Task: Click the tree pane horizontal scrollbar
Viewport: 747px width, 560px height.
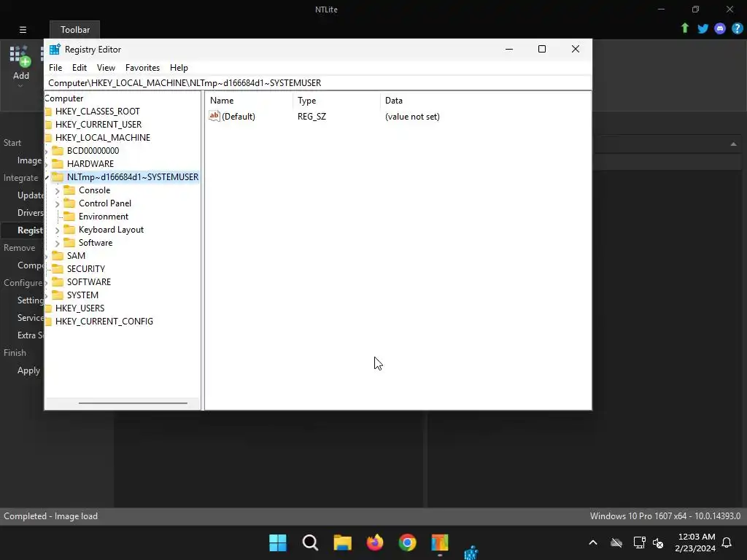Action: [133, 402]
